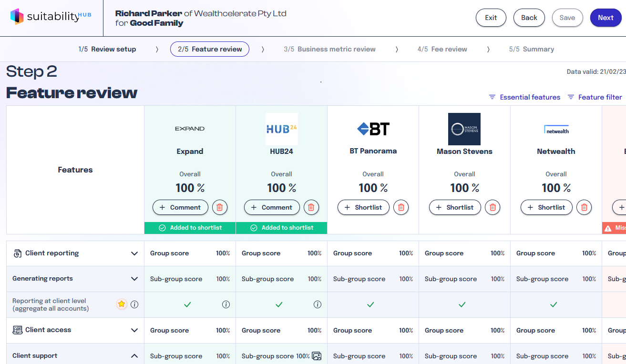Screen dimensions: 626x364
Task: Click the 'Features' column header
Action: pos(75,170)
